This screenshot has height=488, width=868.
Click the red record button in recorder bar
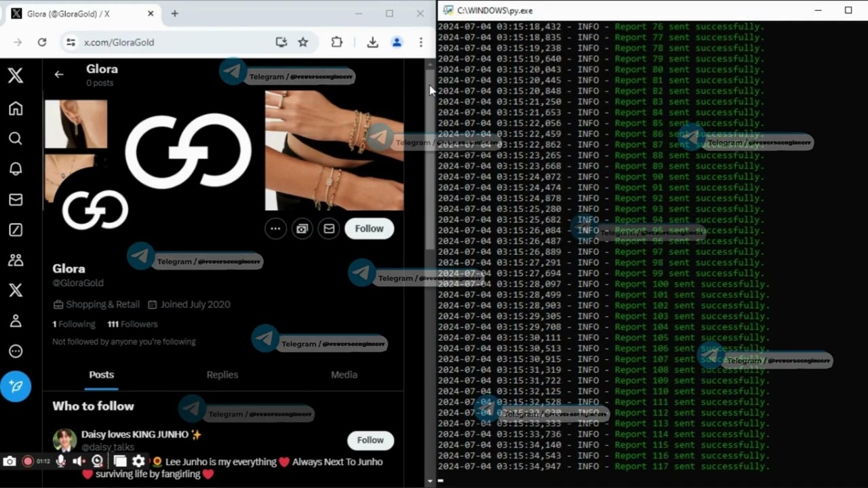[x=28, y=461]
